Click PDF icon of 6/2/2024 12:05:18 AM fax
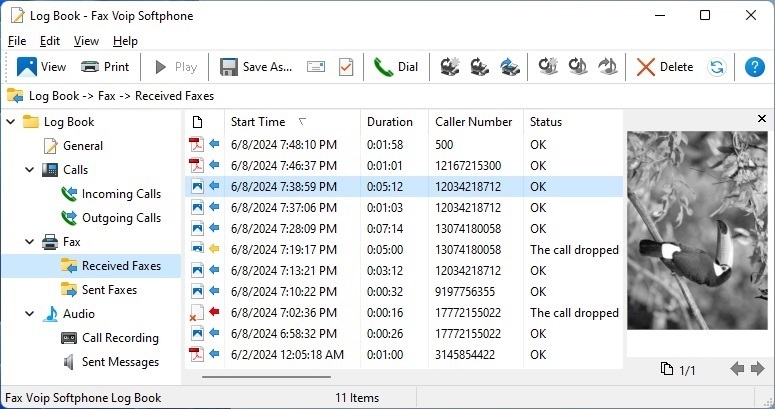The height and width of the screenshot is (409, 775). (x=197, y=354)
